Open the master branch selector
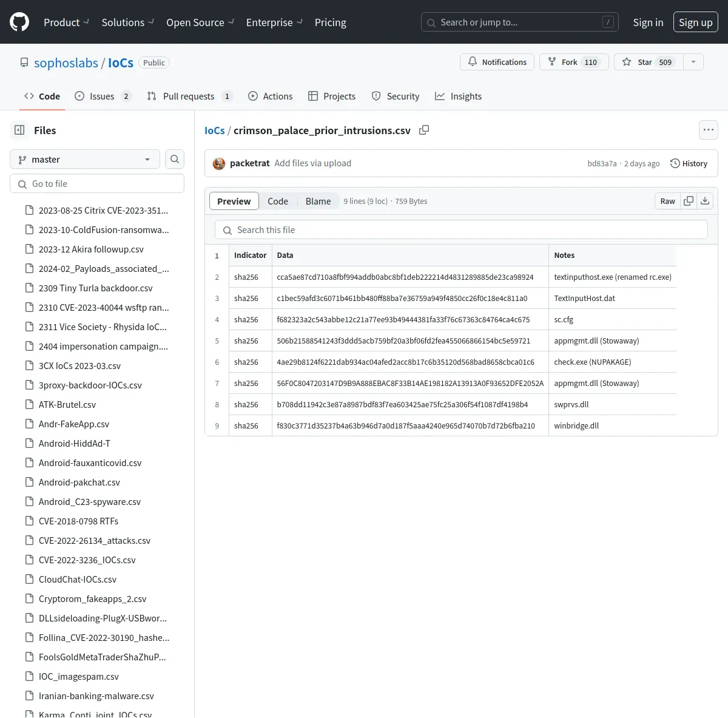Screen dimensions: 728x718 85,159
